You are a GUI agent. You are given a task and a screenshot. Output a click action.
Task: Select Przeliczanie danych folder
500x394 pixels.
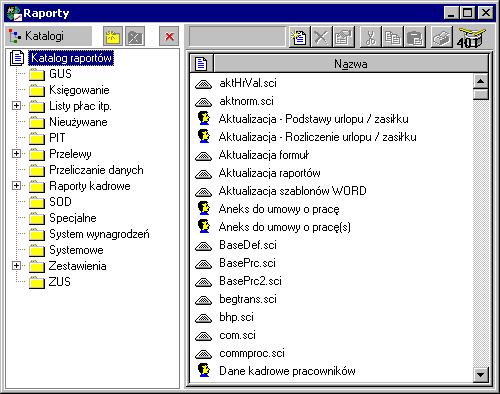click(96, 170)
